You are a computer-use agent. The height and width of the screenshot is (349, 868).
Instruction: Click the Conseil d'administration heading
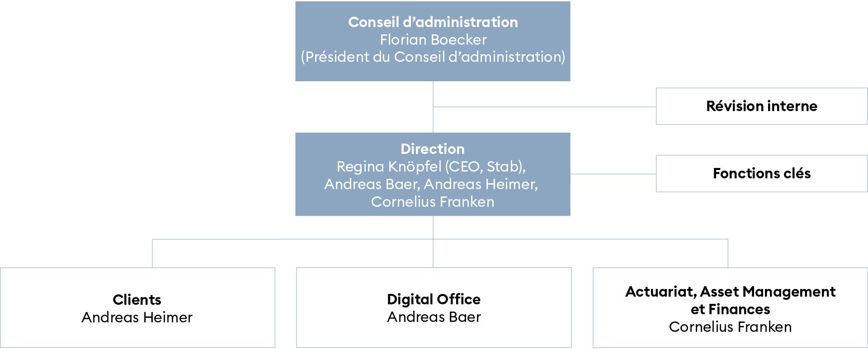point(433,22)
